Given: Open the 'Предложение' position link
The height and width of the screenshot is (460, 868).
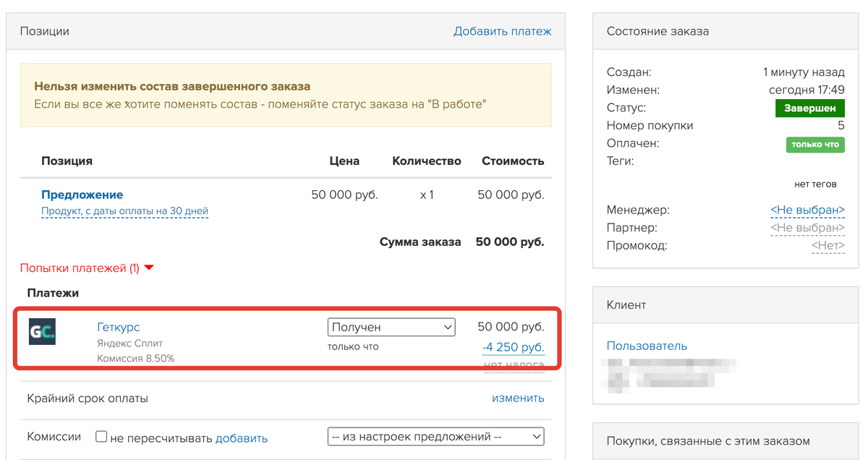Looking at the screenshot, I should pos(82,195).
